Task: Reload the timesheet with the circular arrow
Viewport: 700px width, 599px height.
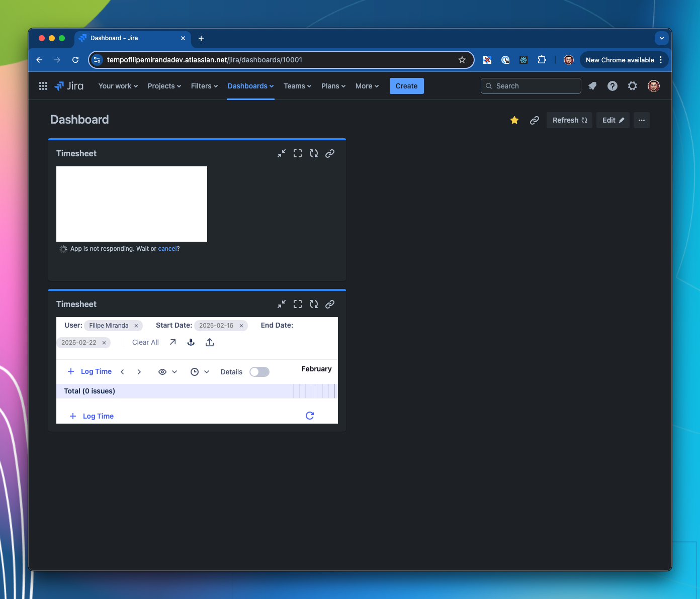Action: pos(310,416)
